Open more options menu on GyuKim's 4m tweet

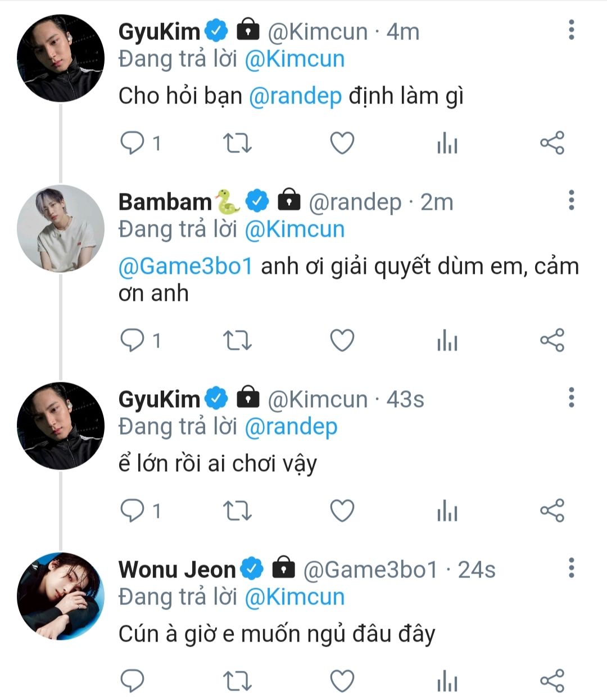(571, 30)
